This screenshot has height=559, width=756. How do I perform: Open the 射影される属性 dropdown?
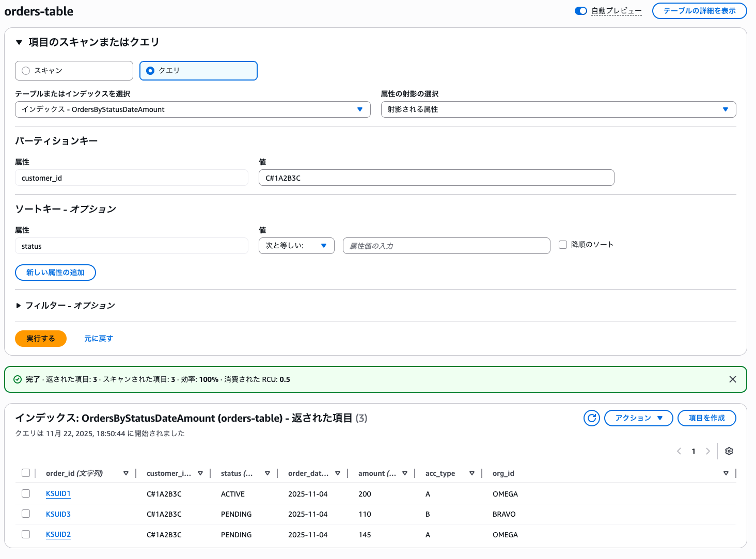click(558, 109)
